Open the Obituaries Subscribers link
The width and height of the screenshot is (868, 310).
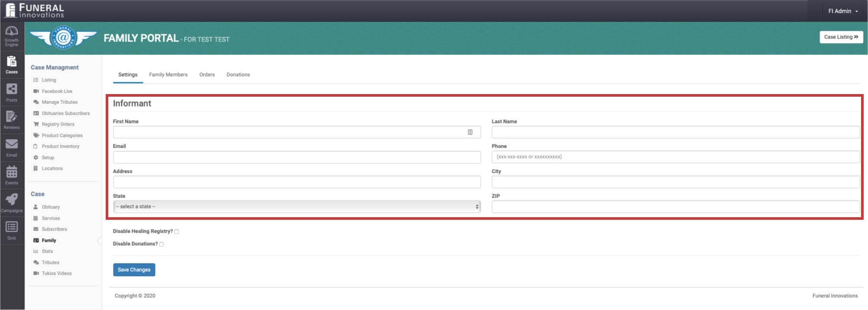tap(66, 114)
